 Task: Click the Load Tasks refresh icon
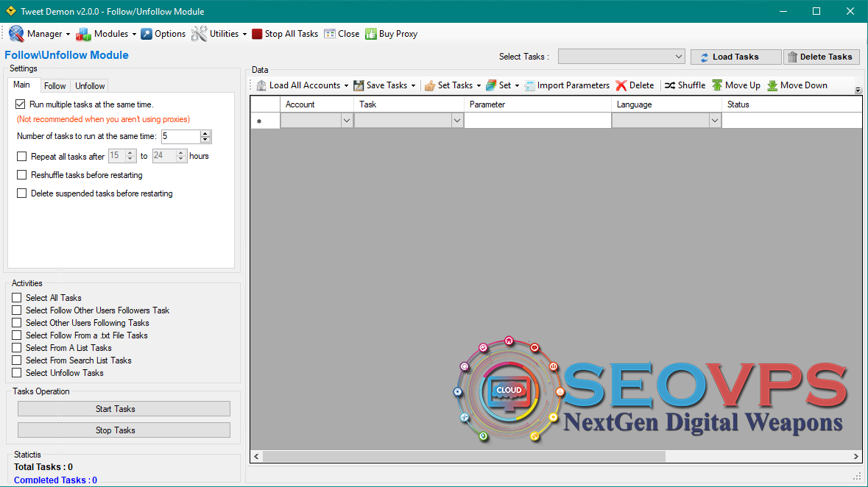[x=704, y=57]
